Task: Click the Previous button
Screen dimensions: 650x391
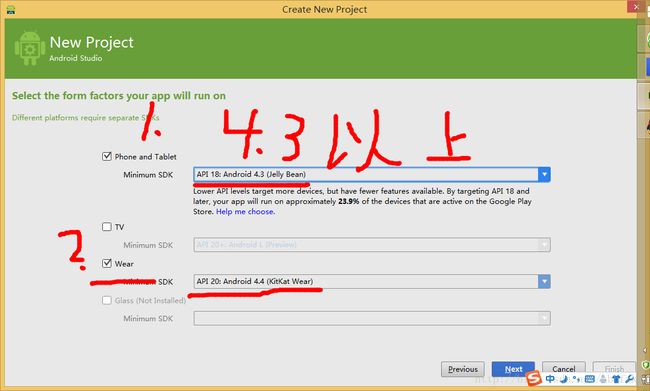Action: 463,369
